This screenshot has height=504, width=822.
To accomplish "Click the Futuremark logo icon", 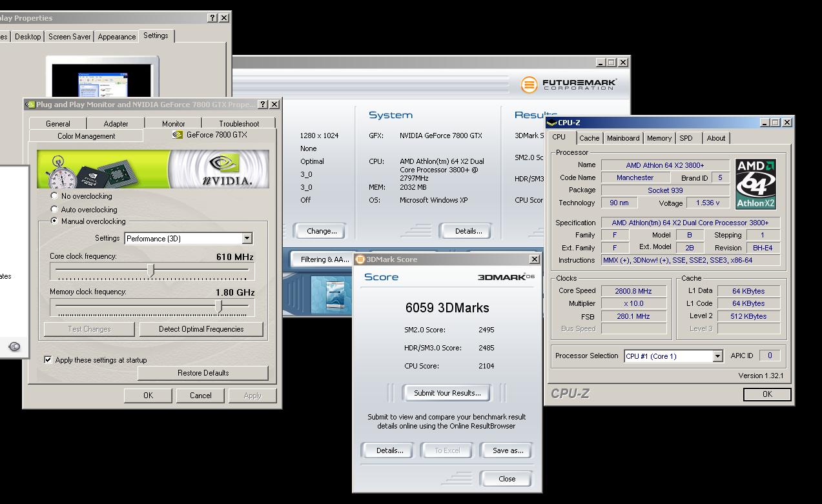I will [x=529, y=85].
